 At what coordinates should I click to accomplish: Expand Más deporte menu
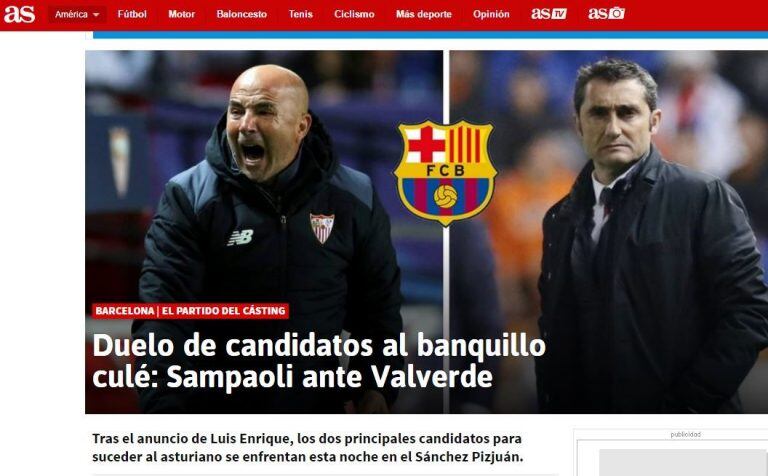tap(424, 14)
